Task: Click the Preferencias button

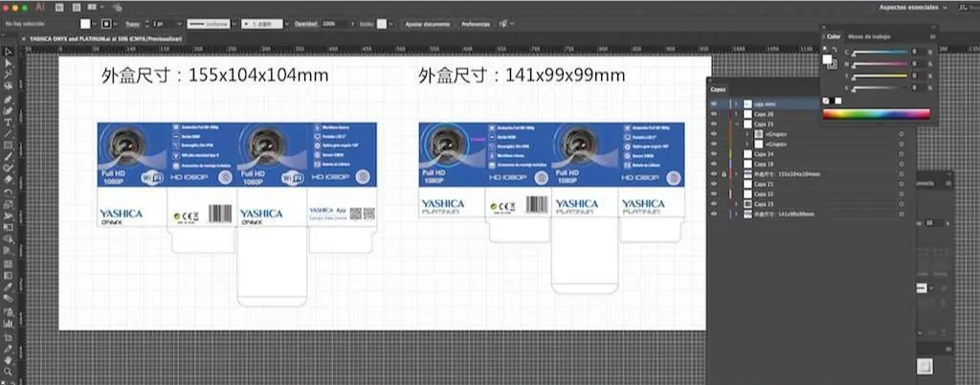Action: [x=476, y=22]
